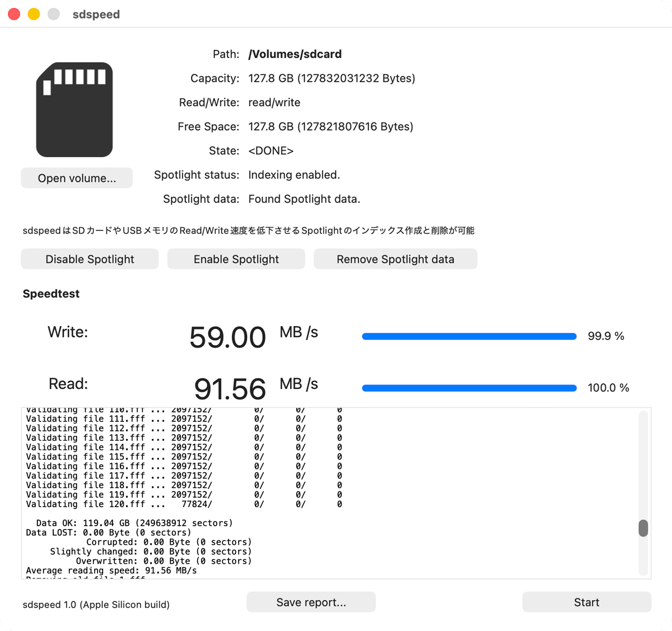The height and width of the screenshot is (631, 672).
Task: Click the Speedtest heading
Action: (x=51, y=294)
